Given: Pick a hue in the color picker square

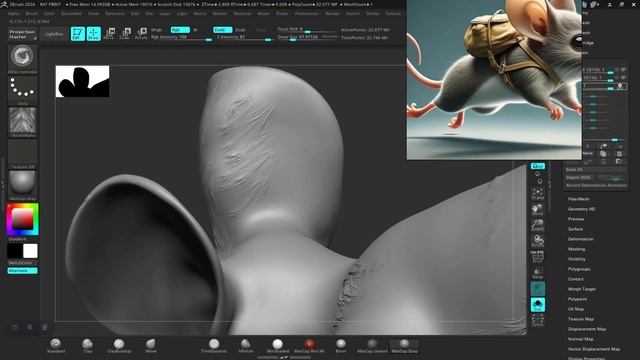Looking at the screenshot, I should [x=22, y=220].
